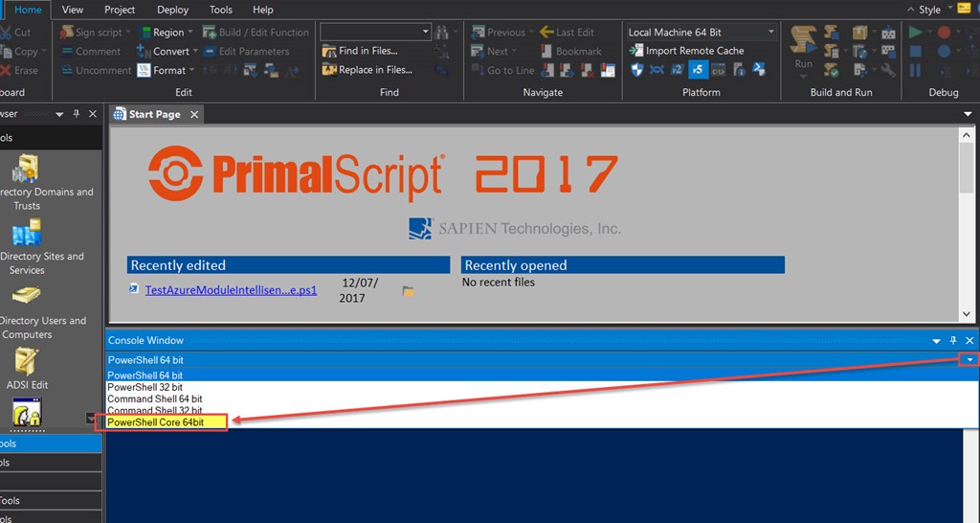Click the binoculars Find icon
This screenshot has width=980, height=523.
[442, 32]
